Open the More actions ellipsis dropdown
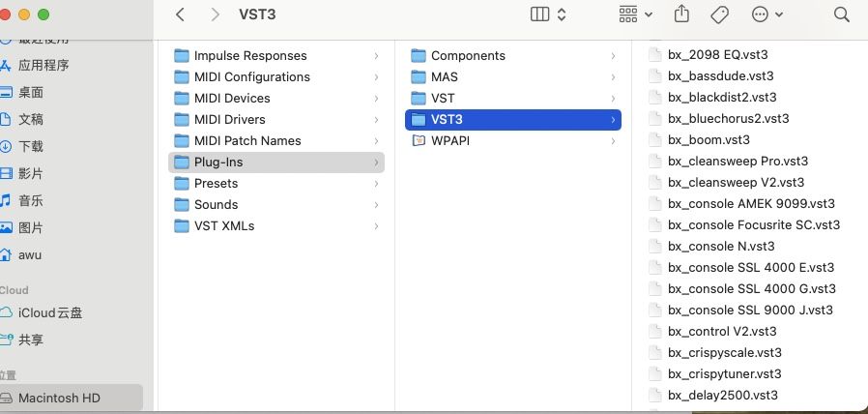This screenshot has width=868, height=414. click(x=767, y=15)
